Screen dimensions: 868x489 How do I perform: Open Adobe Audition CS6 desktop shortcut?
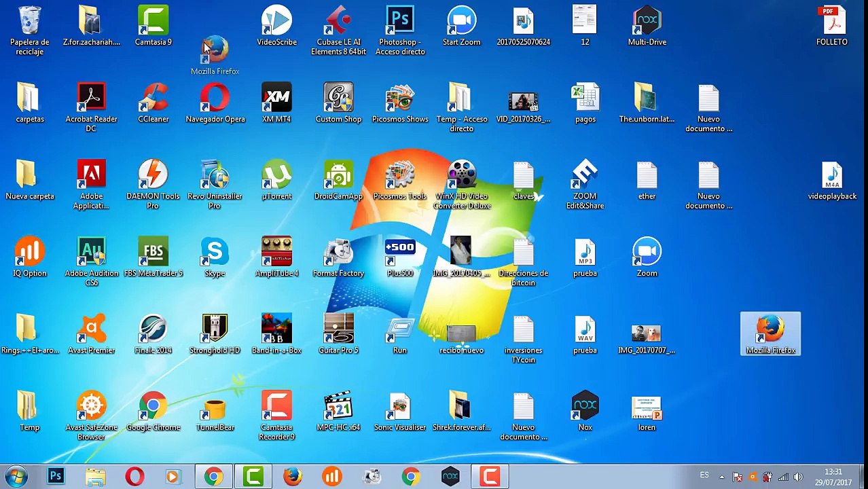pos(91,261)
